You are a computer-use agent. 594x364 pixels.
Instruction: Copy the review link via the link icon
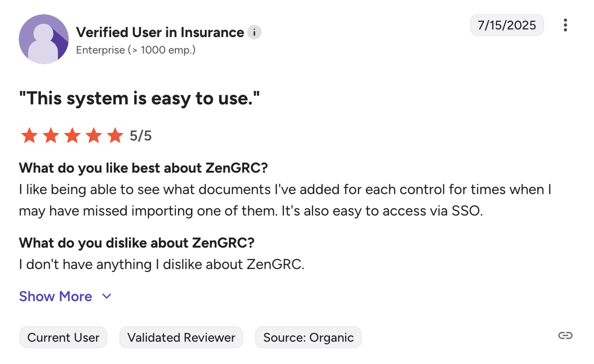565,335
